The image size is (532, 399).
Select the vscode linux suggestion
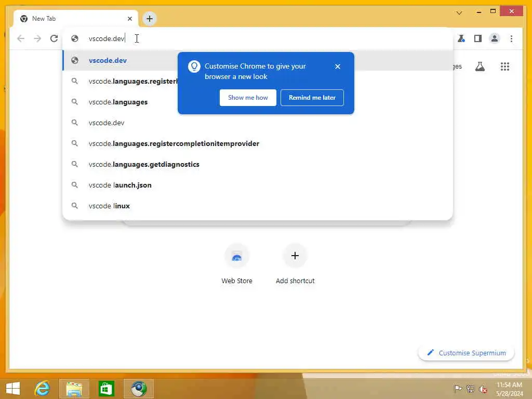[258, 206]
